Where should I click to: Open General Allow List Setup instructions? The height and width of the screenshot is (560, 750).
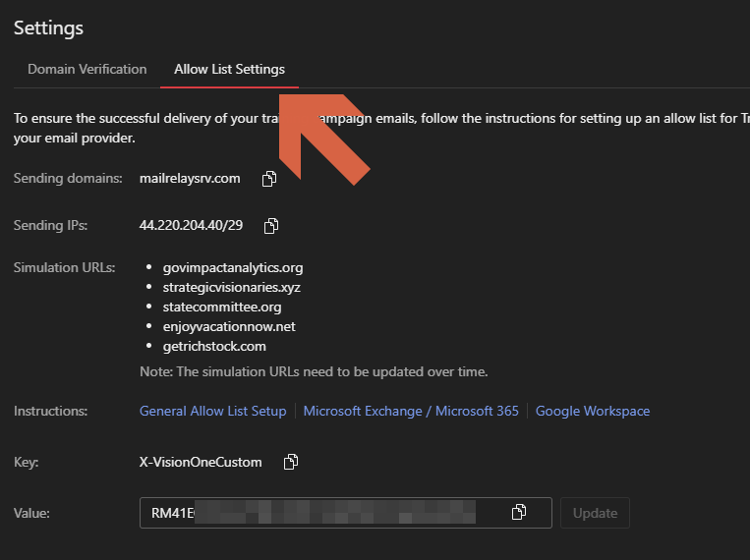click(212, 411)
